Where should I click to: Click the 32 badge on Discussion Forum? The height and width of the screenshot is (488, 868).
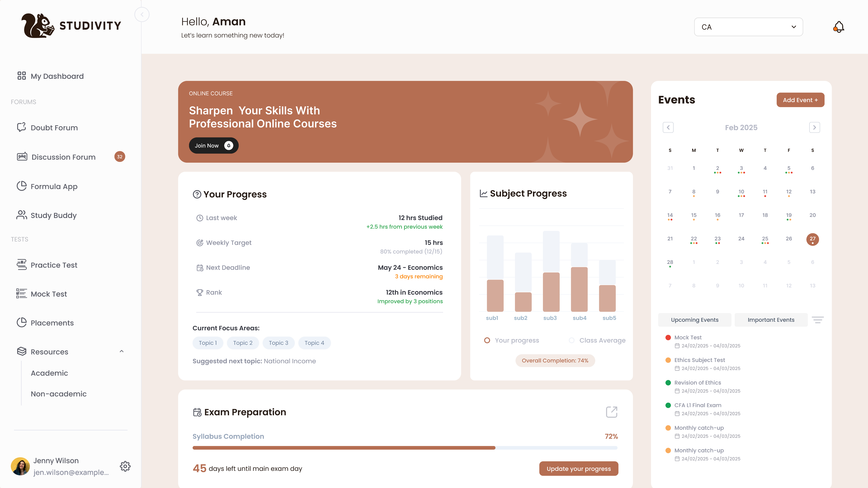pos(120,157)
